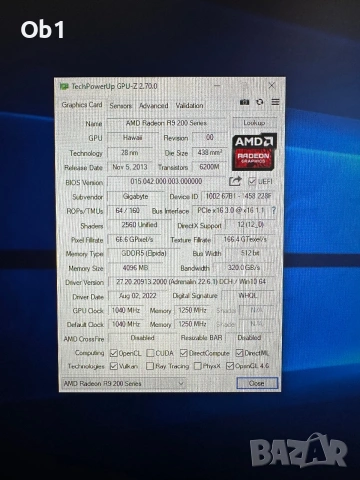Toggle the PhysX checkbox
The image size is (360, 480).
(x=198, y=366)
